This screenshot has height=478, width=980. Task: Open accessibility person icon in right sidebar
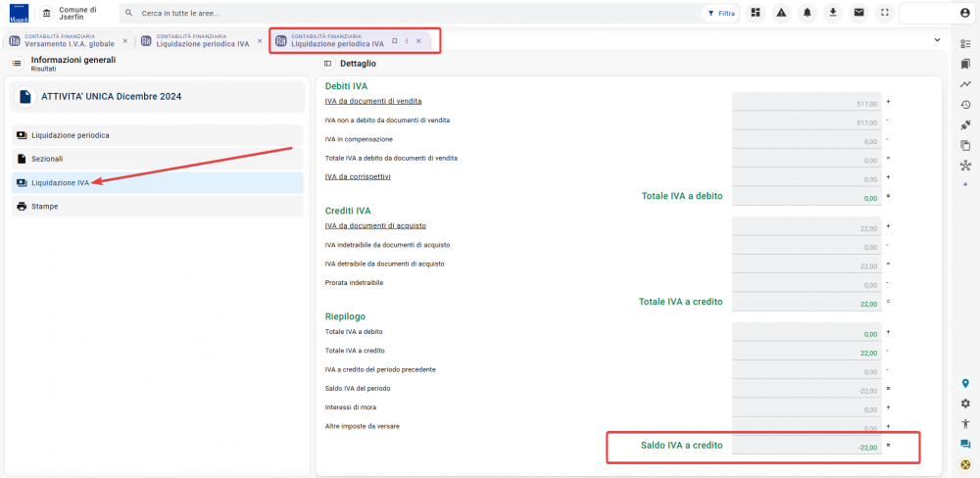pyautogui.click(x=965, y=424)
